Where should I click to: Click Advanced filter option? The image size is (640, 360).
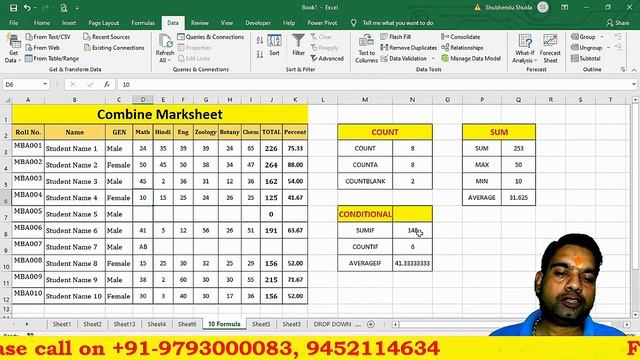[327, 58]
